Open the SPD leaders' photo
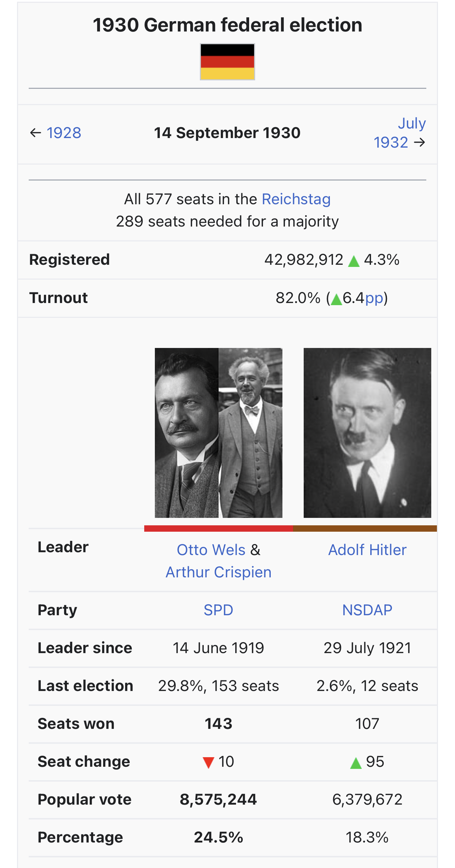 coord(219,433)
